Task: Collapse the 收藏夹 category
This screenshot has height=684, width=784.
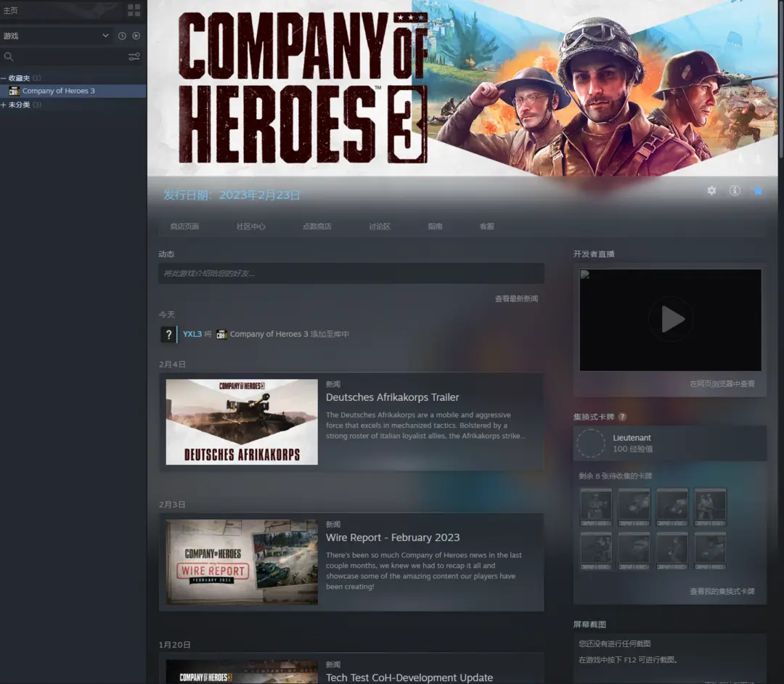Action: coord(4,78)
